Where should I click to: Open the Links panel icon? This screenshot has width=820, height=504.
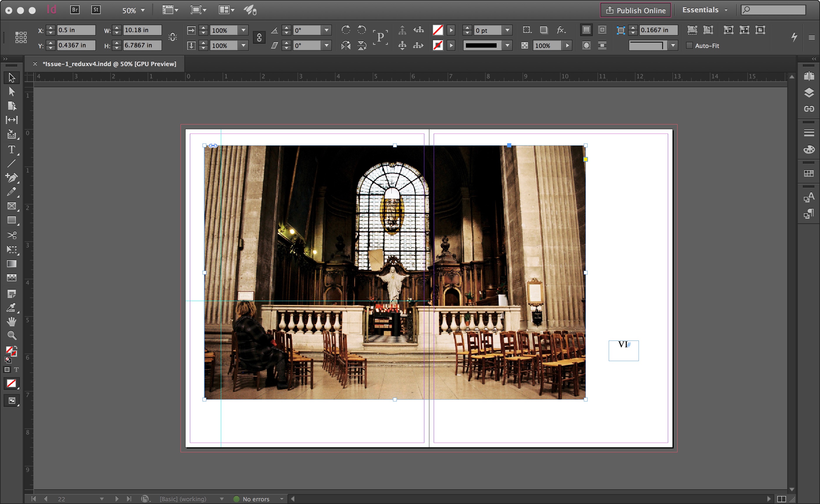[x=809, y=109]
